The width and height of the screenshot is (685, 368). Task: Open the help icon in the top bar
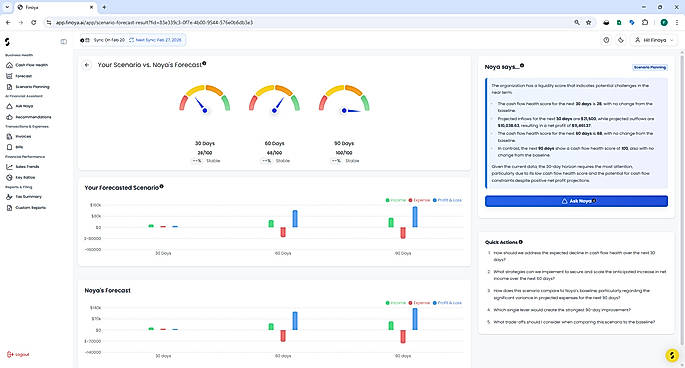(x=606, y=40)
